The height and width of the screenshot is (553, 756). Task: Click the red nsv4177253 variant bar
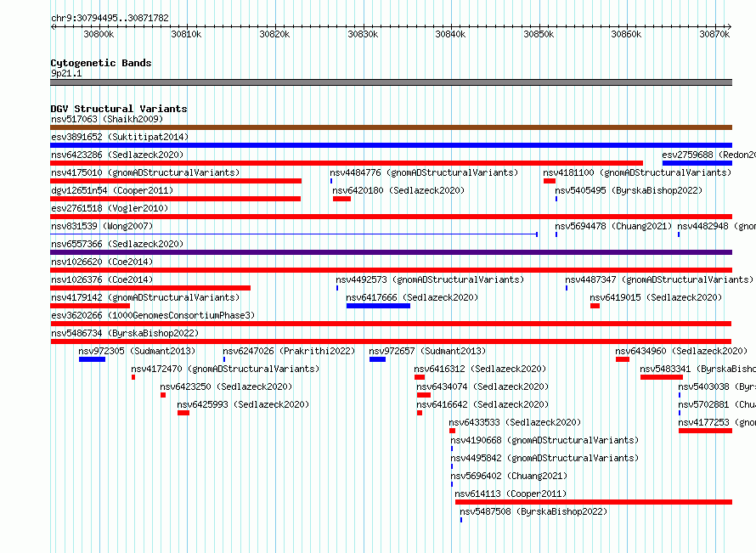point(705,431)
